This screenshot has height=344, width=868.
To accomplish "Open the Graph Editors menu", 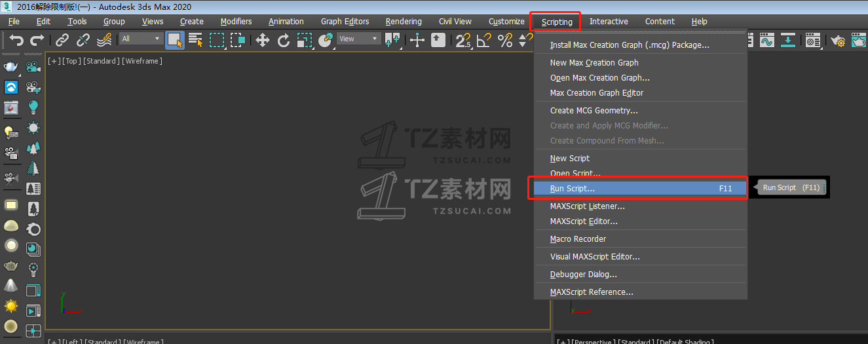I will (345, 22).
